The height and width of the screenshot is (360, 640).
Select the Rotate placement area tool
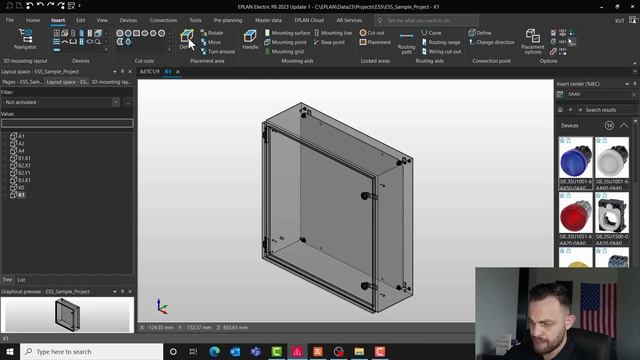point(212,33)
